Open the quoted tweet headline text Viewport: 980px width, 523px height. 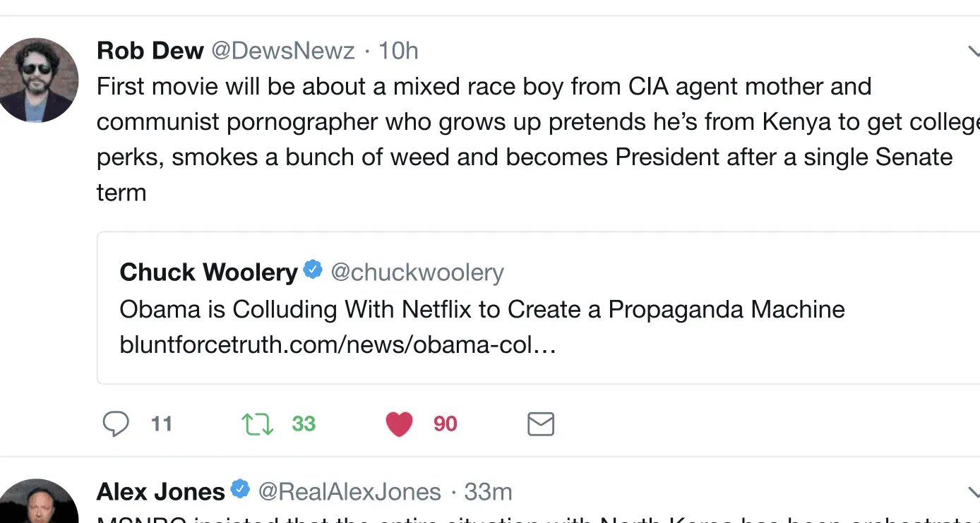coord(482,309)
